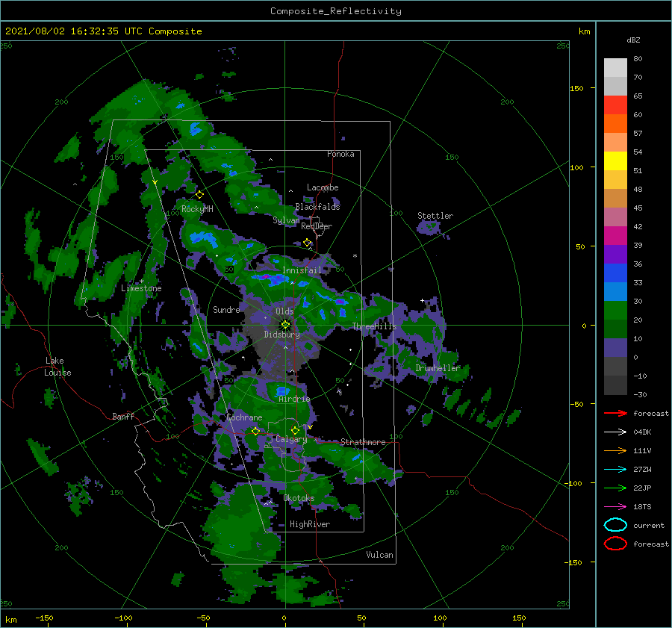Select the blue 33-36 dBZ swatch
The height and width of the screenshot is (628, 672).
pyautogui.click(x=615, y=273)
